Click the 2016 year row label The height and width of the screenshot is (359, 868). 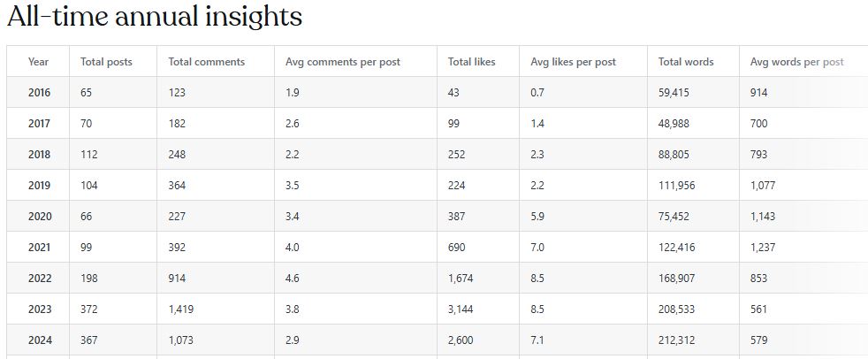point(40,93)
